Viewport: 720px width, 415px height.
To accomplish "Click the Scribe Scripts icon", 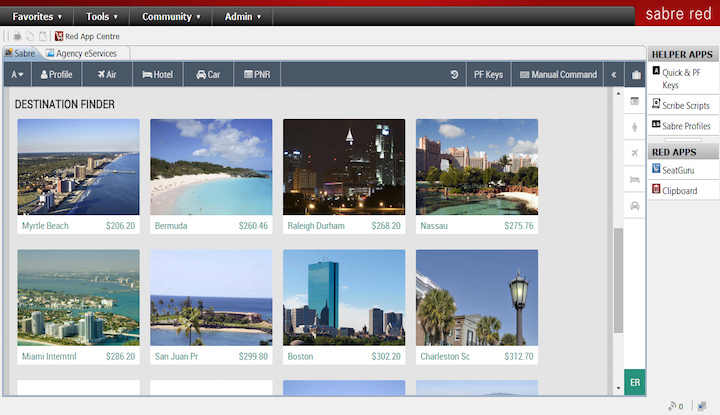I will [x=656, y=103].
